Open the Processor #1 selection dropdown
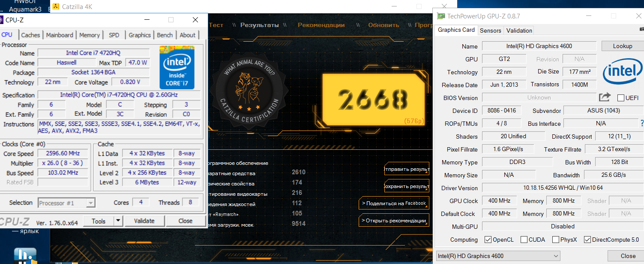The image size is (644, 264). [67, 203]
